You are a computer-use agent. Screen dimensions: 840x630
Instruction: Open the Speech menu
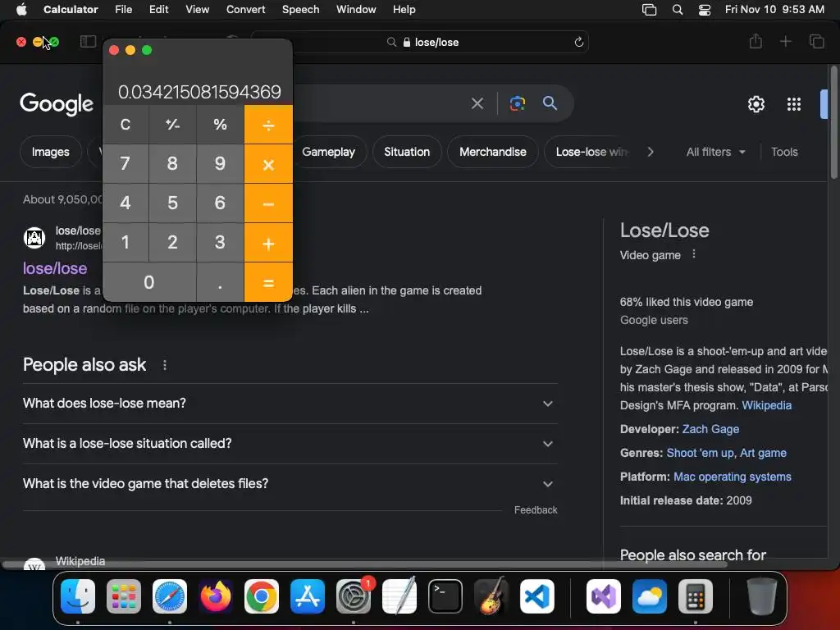(300, 10)
